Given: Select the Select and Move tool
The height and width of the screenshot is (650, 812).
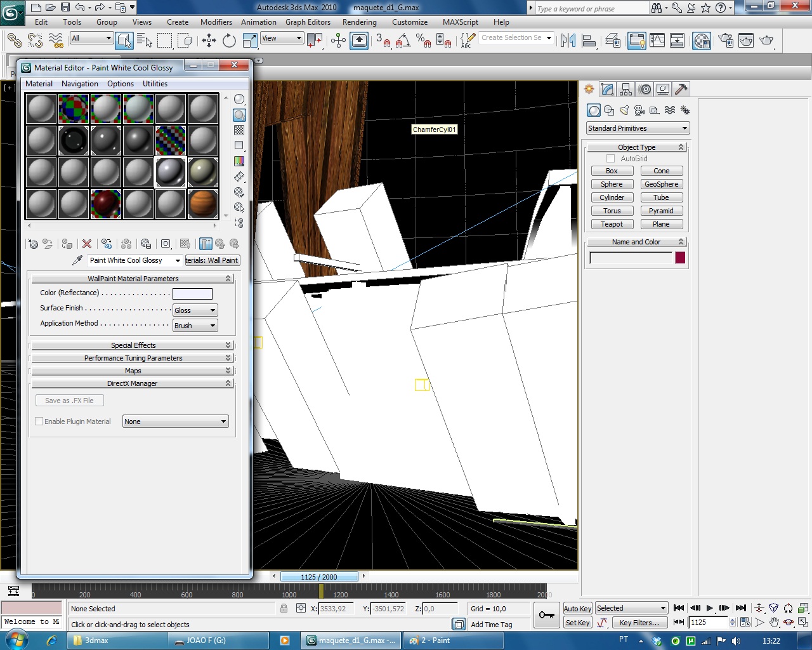Looking at the screenshot, I should [209, 41].
